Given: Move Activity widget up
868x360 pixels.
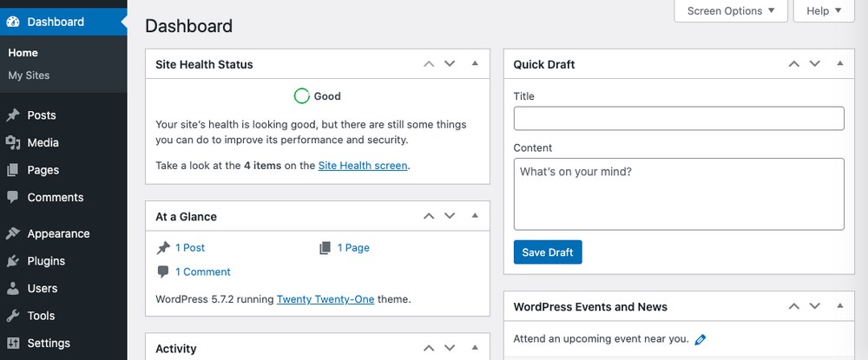Looking at the screenshot, I should [429, 348].
